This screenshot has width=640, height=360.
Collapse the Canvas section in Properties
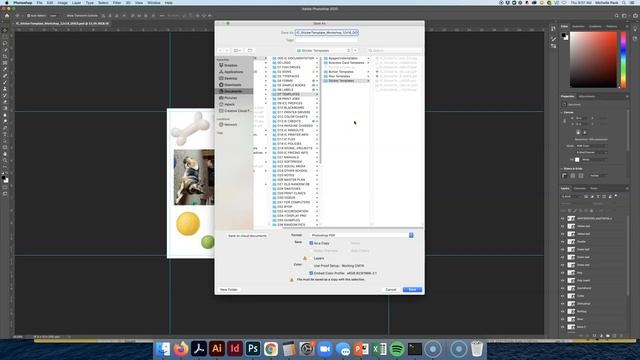point(562,112)
